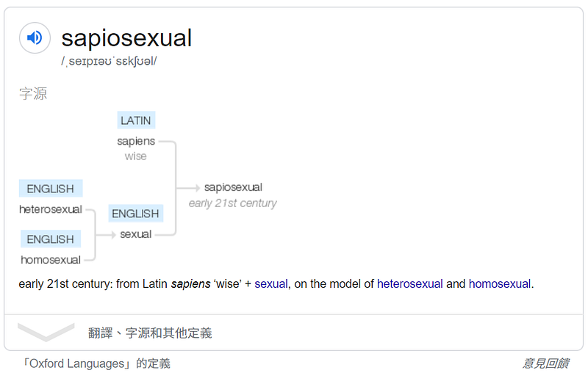Screen dimensions: 588x373
Task: Click the ENGLISH label above sexual
Action: [x=135, y=214]
